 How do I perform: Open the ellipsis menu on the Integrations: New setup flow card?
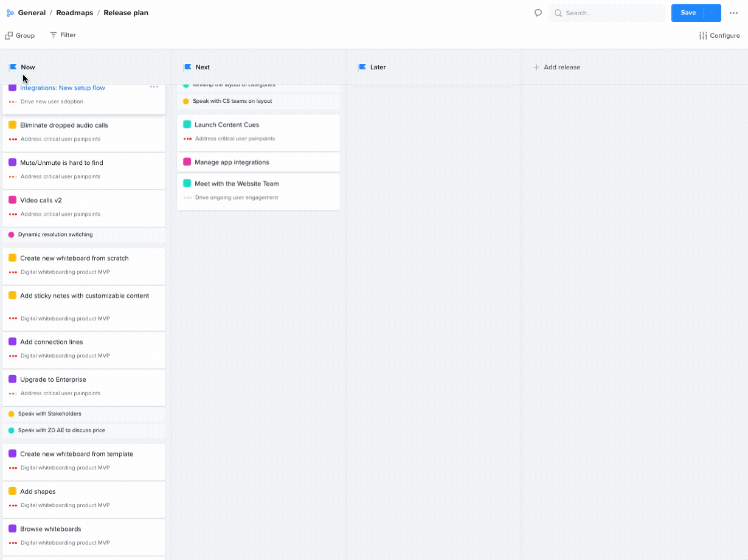154,87
